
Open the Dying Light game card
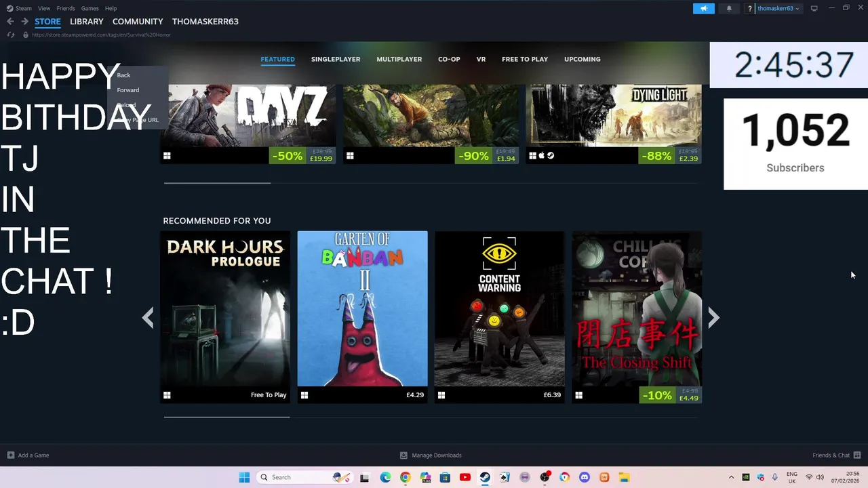614,124
